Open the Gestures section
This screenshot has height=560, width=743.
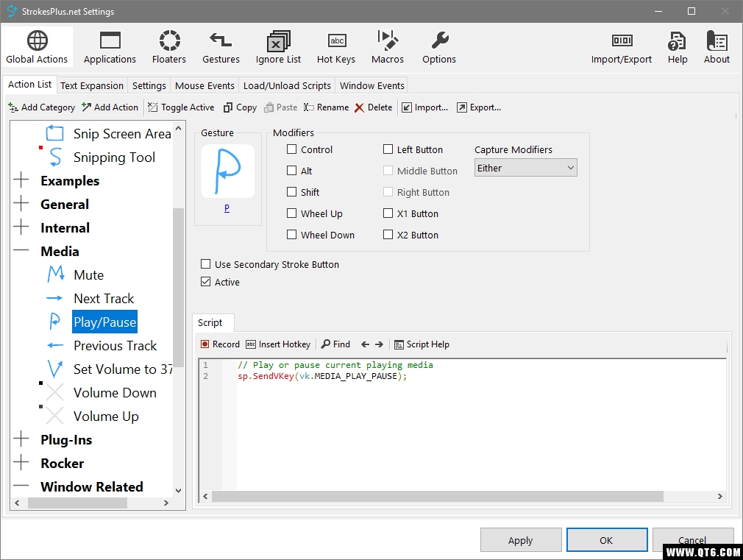[x=221, y=47]
